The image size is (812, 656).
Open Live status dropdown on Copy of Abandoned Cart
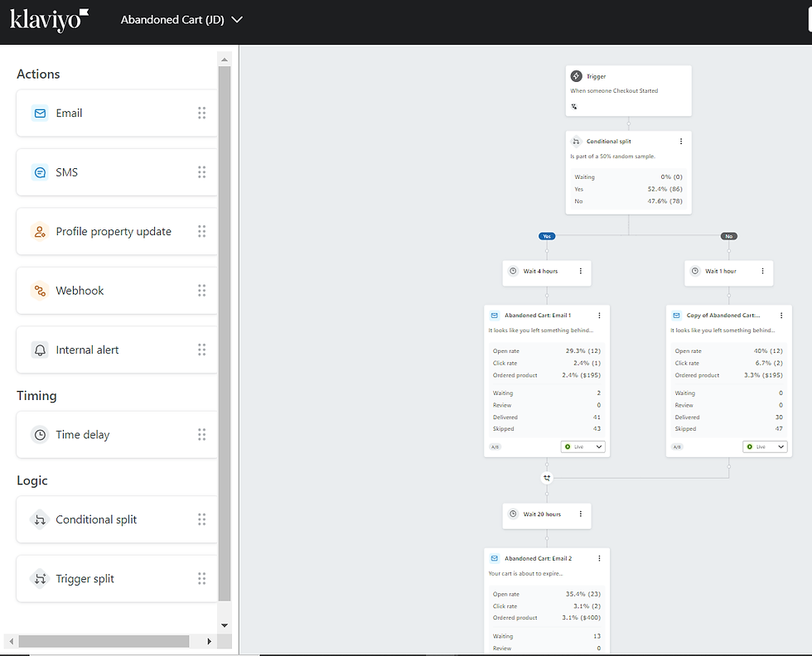pos(765,446)
